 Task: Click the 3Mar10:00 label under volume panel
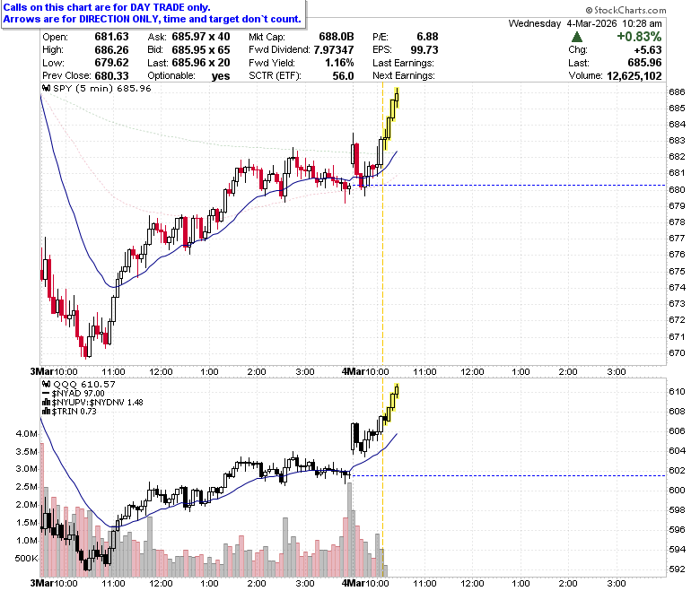(x=54, y=583)
